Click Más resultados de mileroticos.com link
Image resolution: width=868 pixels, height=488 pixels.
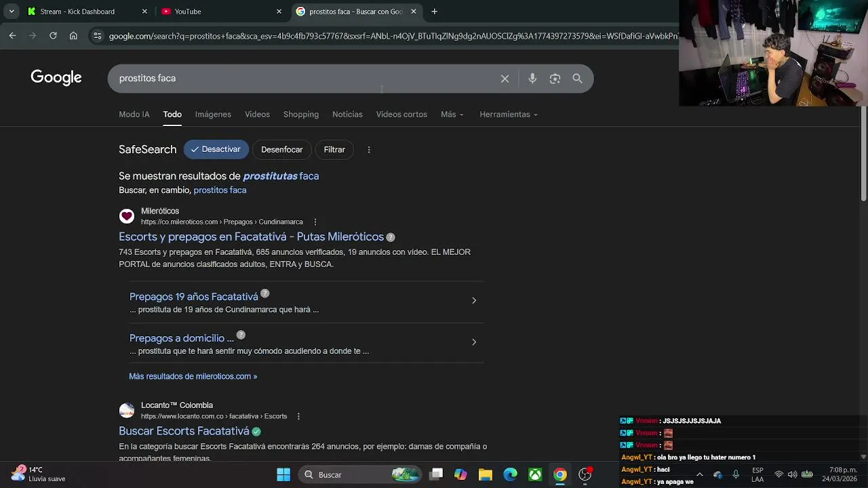(x=193, y=376)
